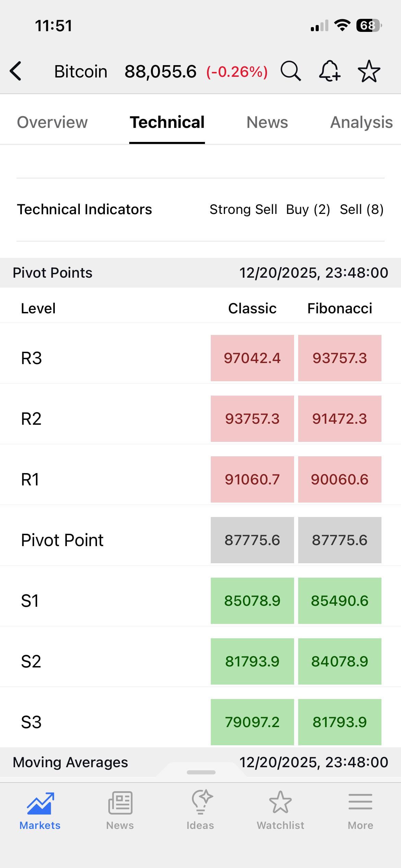401x868 pixels.
Task: Tap the Classic R3 value 97042.4
Action: (252, 358)
